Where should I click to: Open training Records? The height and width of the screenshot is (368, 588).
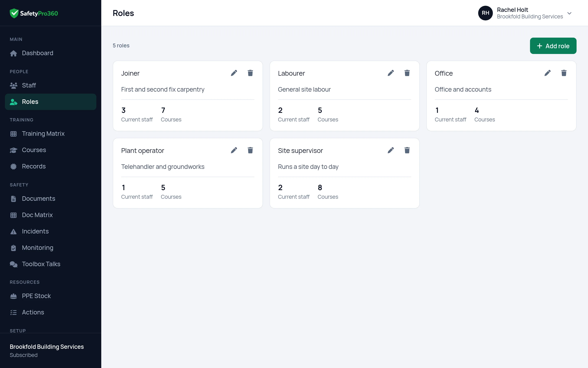pyautogui.click(x=51, y=166)
